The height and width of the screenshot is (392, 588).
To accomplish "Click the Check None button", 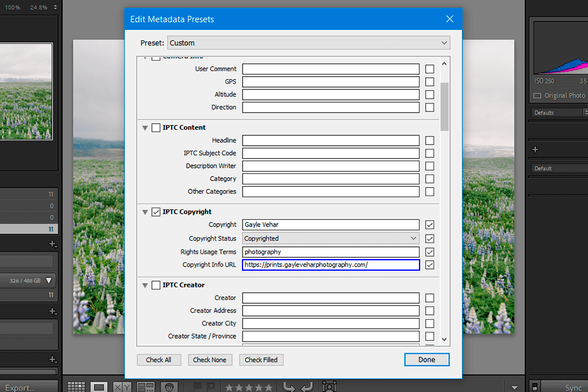I will point(209,360).
